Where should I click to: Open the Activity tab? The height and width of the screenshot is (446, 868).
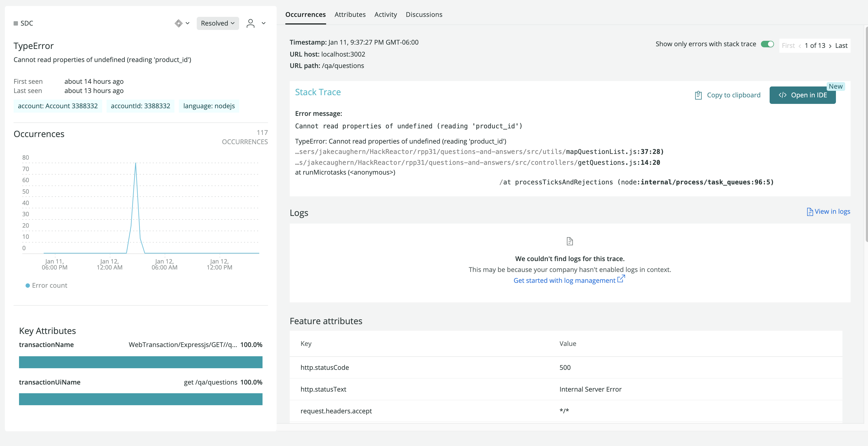point(385,14)
